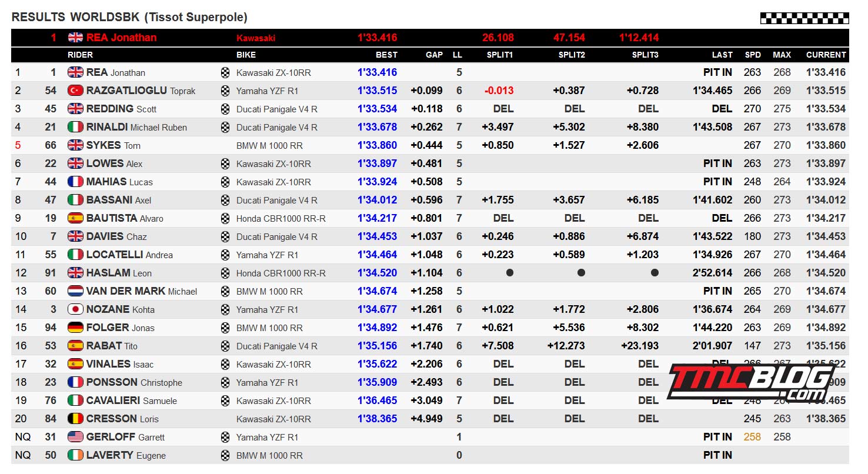The width and height of the screenshot is (868, 474).
Task: Click "PIT IN" in the MAHIAS Lucas row
Action: (x=718, y=182)
